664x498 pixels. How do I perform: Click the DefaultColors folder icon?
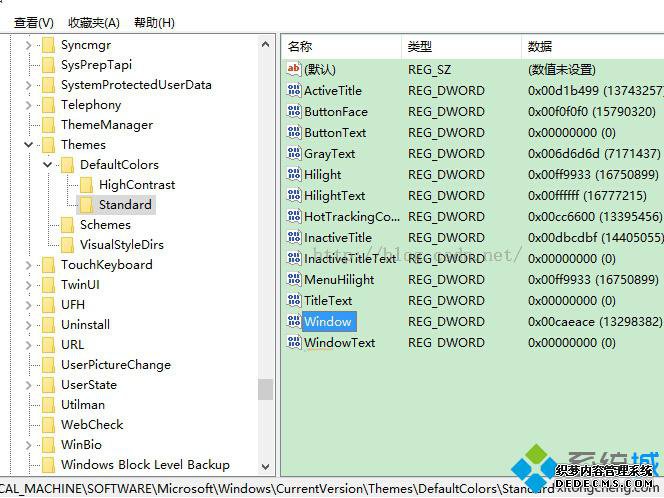click(x=67, y=165)
